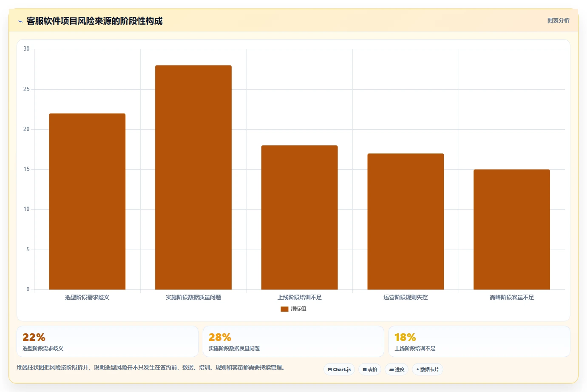Image resolution: width=587 pixels, height=392 pixels.
Task: Click the x-axis label 实施阶段数据质量问题
Action: click(x=193, y=297)
